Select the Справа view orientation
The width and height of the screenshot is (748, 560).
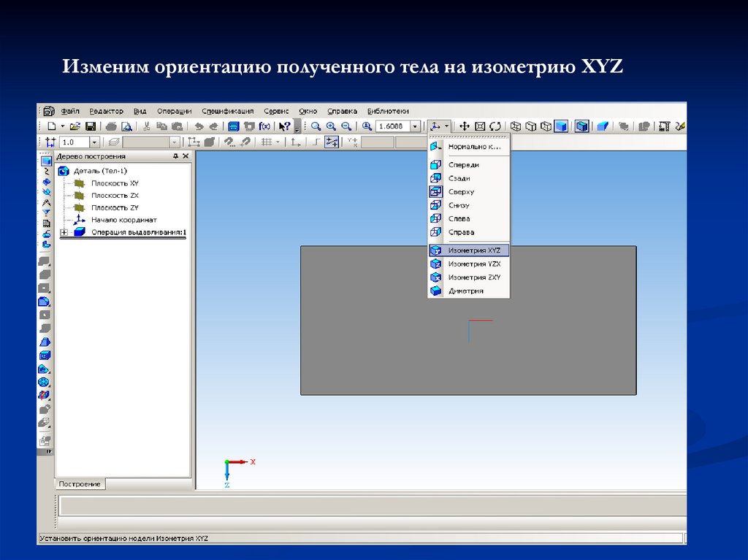click(x=469, y=232)
